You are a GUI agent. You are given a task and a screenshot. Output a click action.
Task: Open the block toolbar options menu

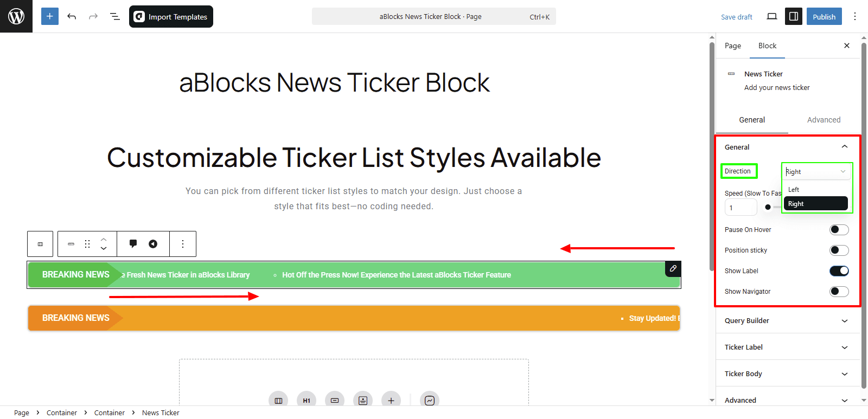click(183, 244)
